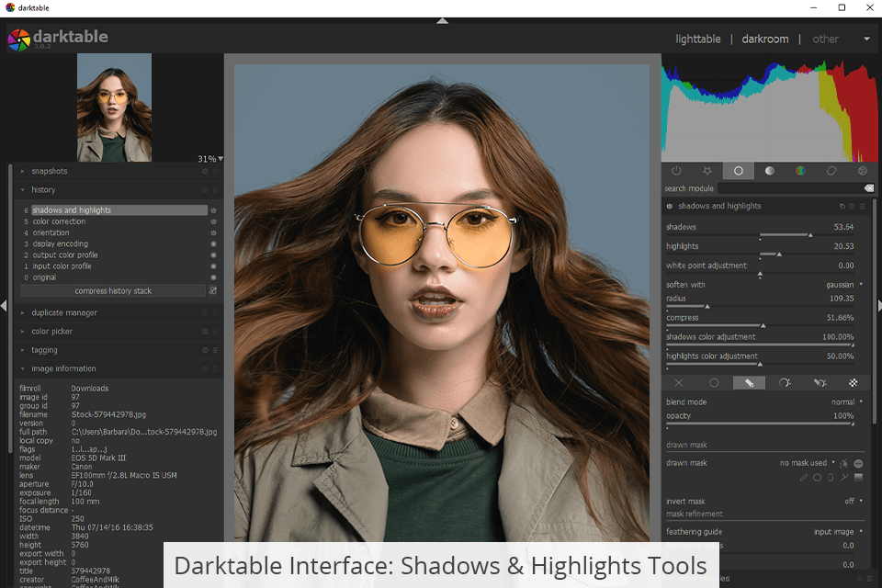Click multiple instances icon in shadows and highlights header
882x588 pixels.
[x=842, y=207]
